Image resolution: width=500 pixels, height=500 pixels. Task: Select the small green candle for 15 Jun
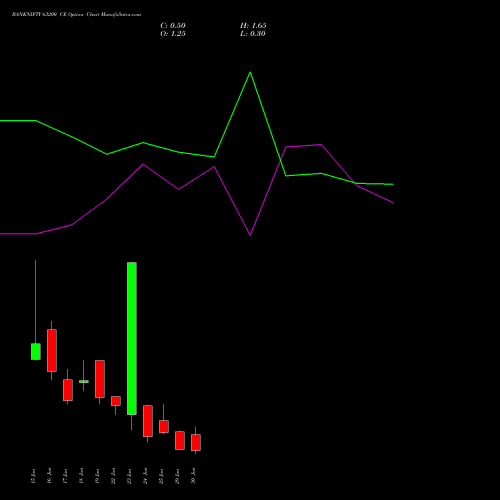pyautogui.click(x=36, y=351)
